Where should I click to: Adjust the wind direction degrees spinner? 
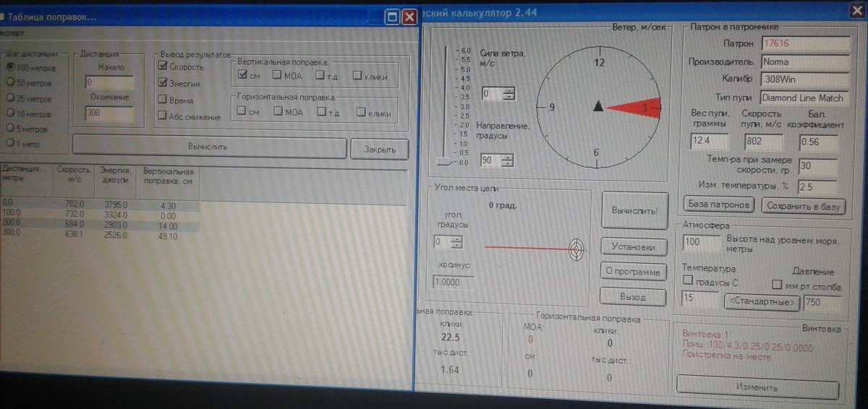[510, 160]
